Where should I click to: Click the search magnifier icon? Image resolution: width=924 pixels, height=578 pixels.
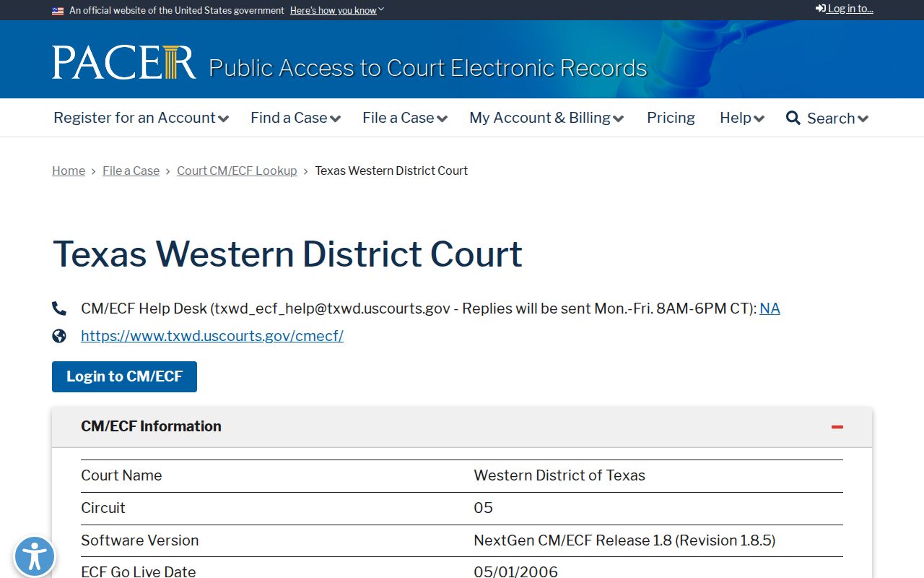tap(793, 118)
